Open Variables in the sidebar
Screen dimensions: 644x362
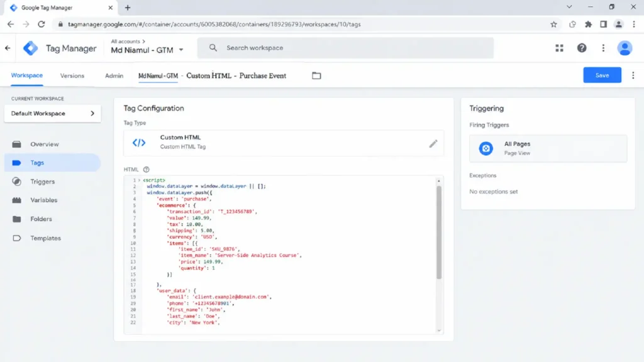pos(43,200)
